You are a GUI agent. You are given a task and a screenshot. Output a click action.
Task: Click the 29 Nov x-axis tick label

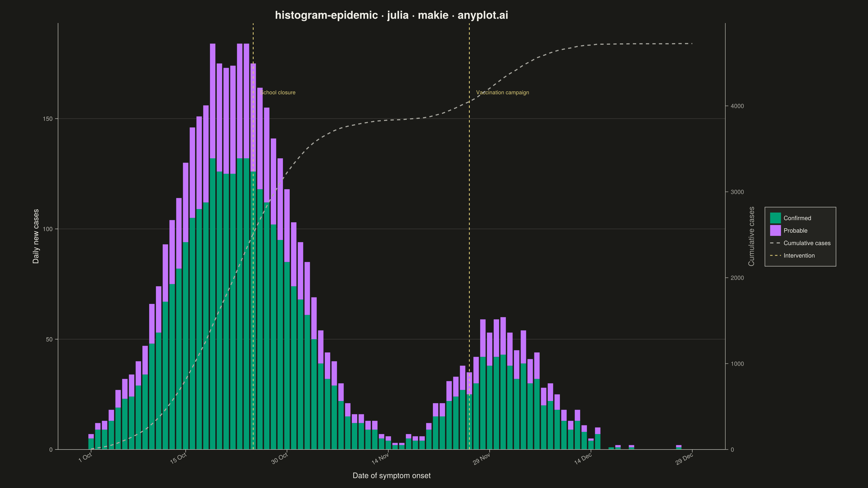pos(481,459)
